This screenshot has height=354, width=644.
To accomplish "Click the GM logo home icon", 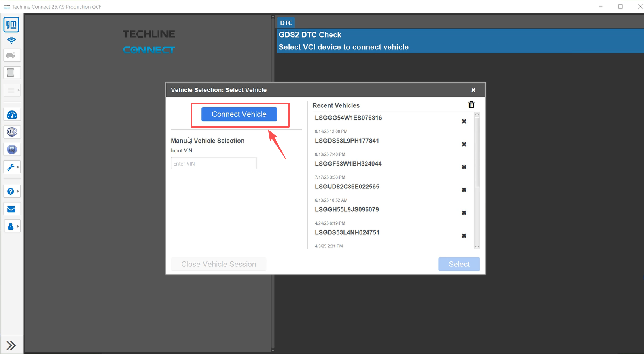I will pos(11,25).
